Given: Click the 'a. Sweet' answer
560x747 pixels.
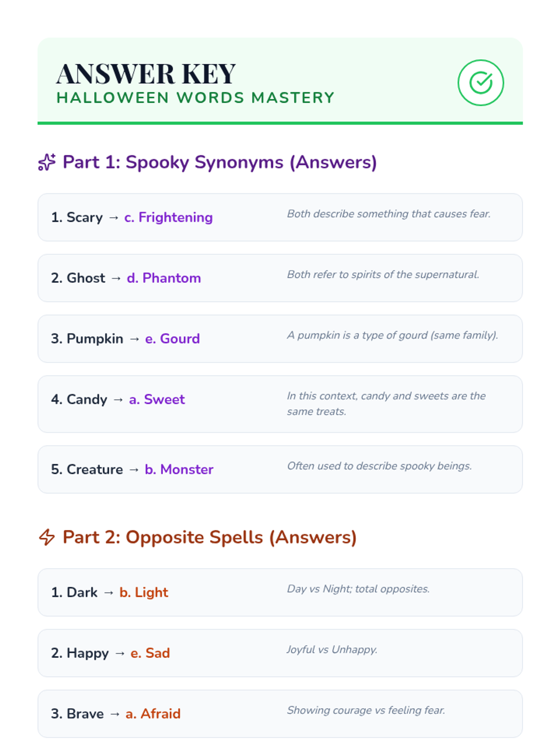Looking at the screenshot, I should pyautogui.click(x=157, y=400).
